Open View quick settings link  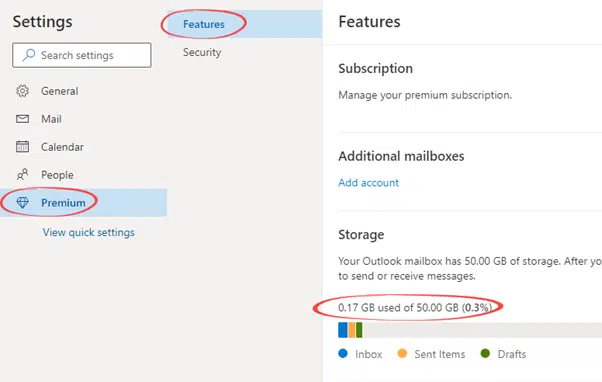coord(89,233)
